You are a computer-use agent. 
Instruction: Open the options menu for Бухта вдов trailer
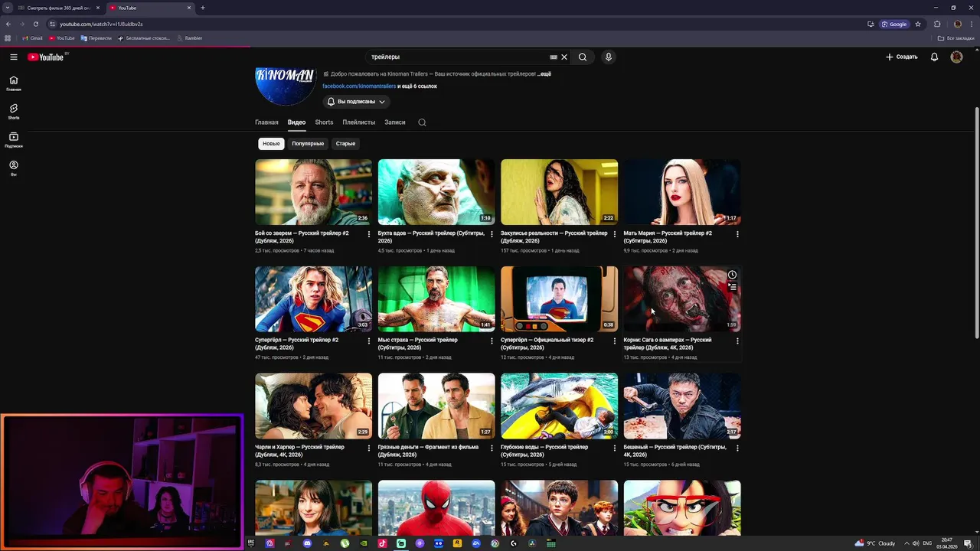[492, 234]
